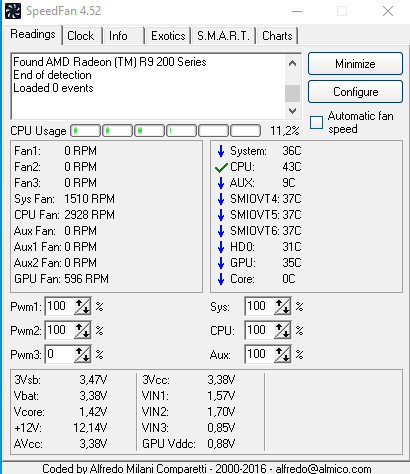Click the Aux speed value field
Viewport: 410px width, 474px height.
[259, 354]
